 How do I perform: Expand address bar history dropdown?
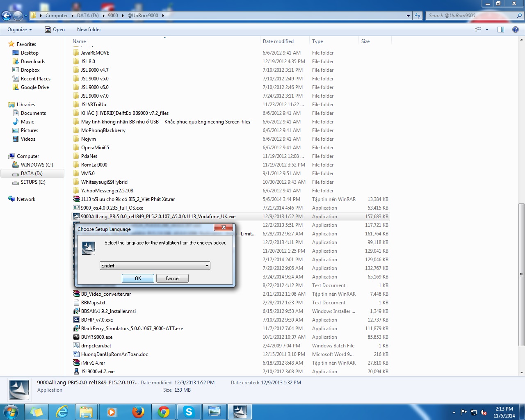[x=408, y=16]
